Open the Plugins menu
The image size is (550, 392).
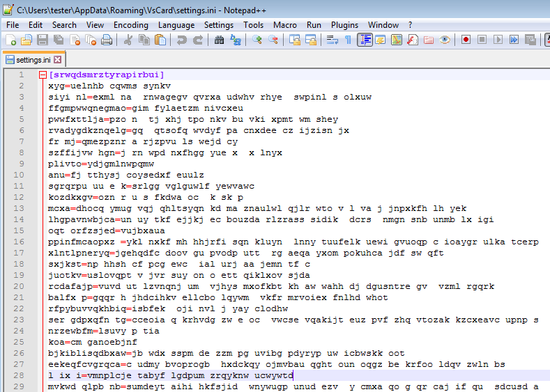[x=344, y=24]
